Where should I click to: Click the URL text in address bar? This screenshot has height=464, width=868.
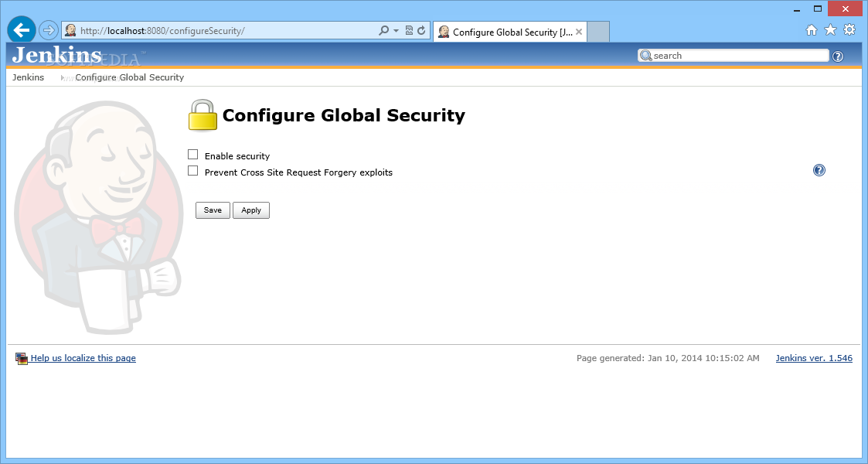(x=162, y=31)
